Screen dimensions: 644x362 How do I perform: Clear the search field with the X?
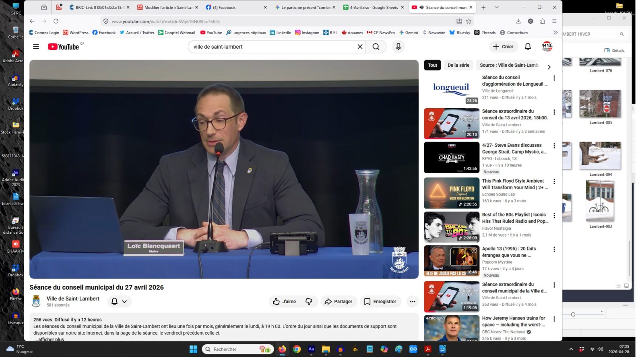pyautogui.click(x=360, y=47)
